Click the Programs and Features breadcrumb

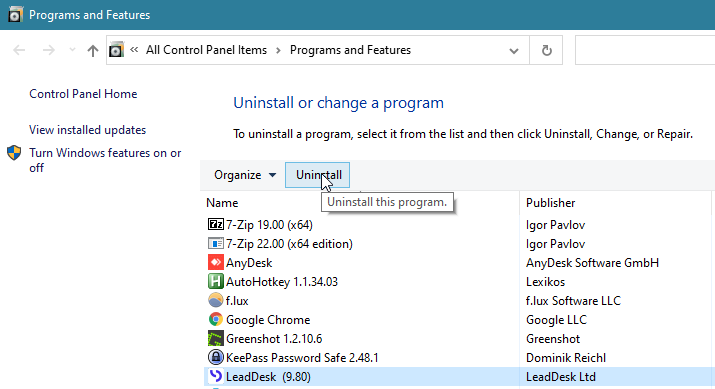coord(350,50)
